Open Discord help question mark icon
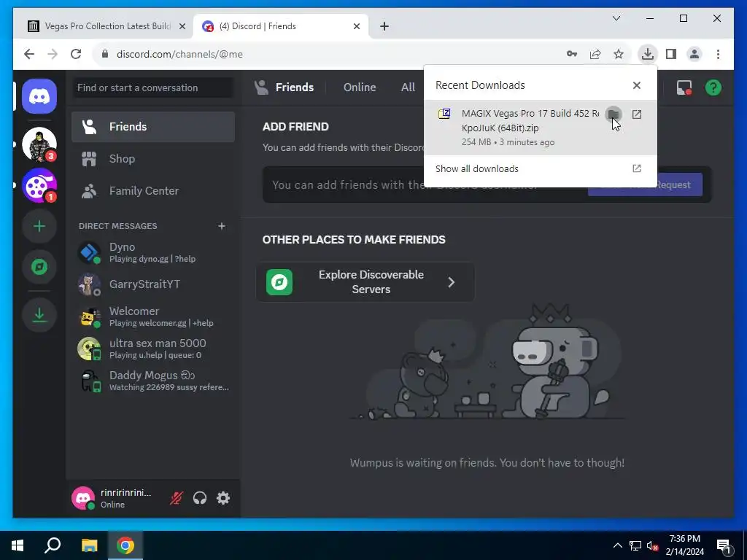 coord(713,87)
